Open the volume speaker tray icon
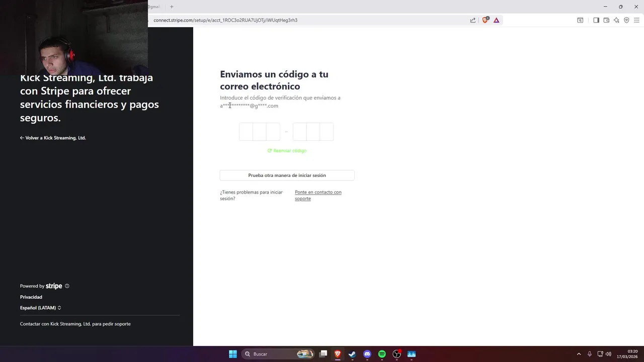644x362 pixels. [608, 354]
